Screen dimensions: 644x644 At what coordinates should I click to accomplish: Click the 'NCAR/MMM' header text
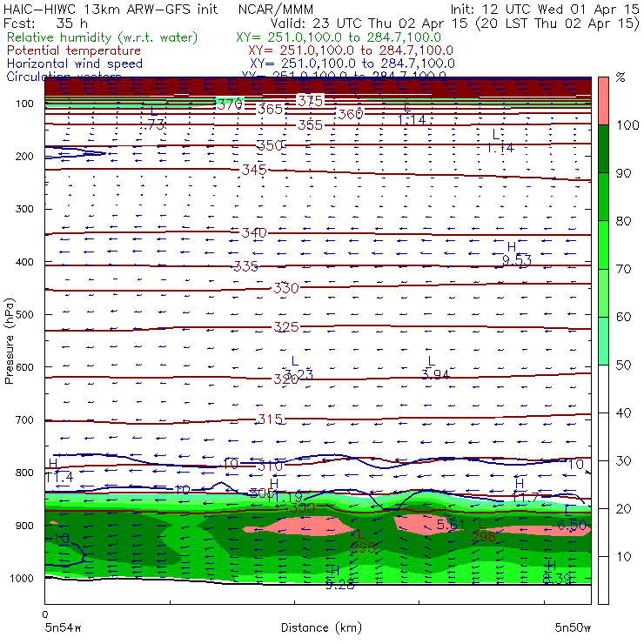tap(276, 9)
